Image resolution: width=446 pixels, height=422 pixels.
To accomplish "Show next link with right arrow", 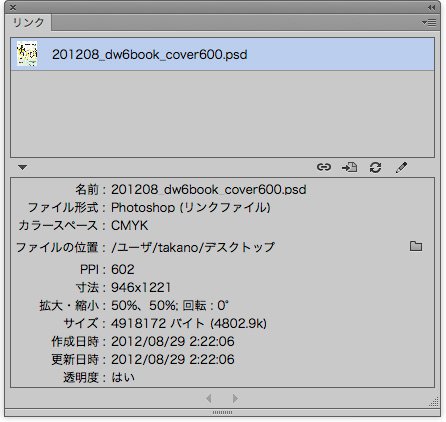I will point(235,398).
